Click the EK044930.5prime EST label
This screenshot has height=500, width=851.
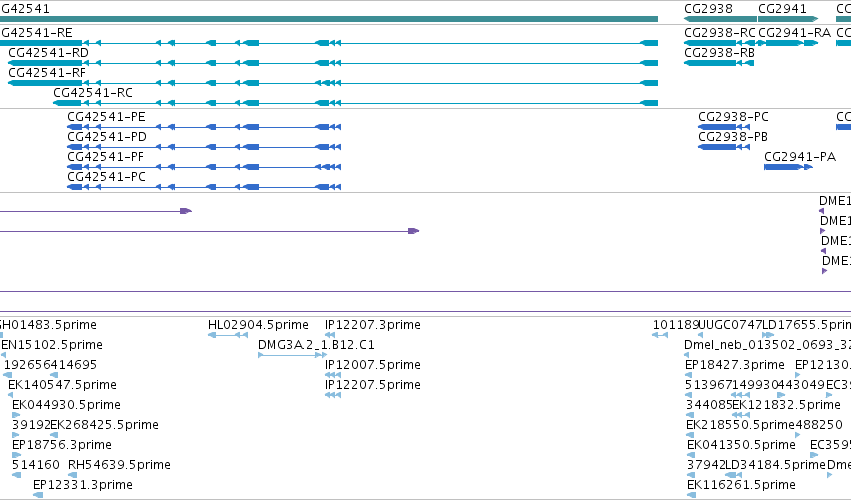click(x=66, y=405)
